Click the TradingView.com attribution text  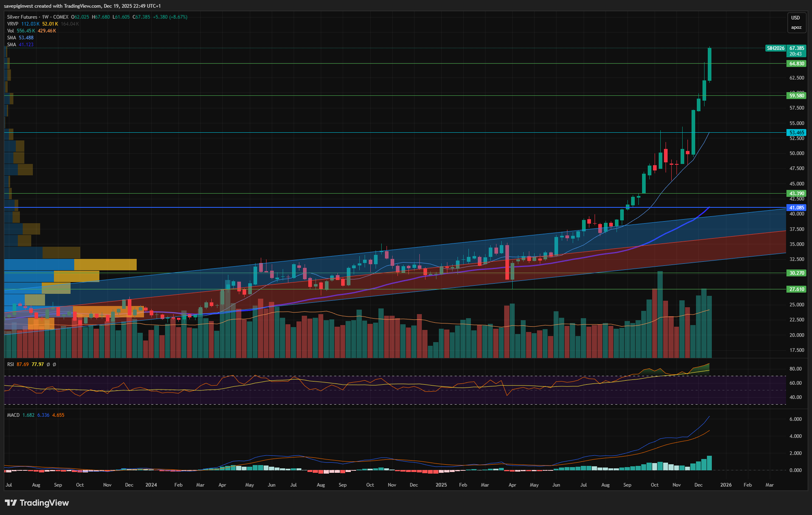point(82,6)
